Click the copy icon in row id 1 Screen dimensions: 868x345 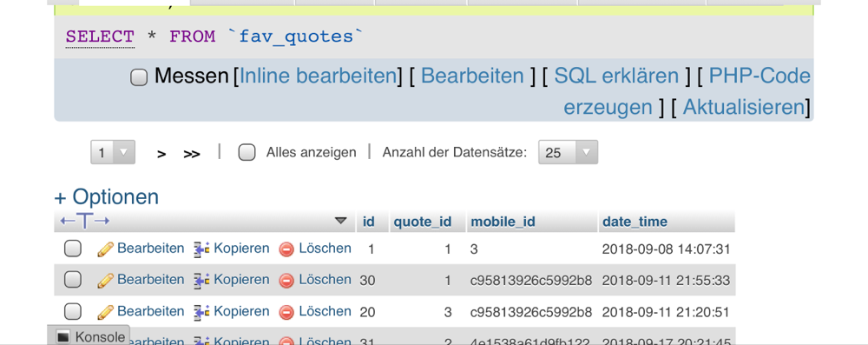[x=201, y=249]
